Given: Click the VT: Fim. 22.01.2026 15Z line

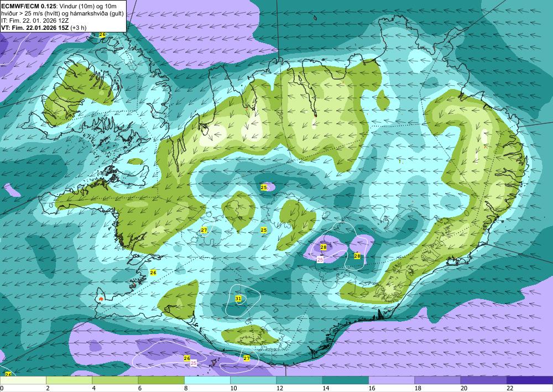Looking at the screenshot, I should click(x=34, y=28).
